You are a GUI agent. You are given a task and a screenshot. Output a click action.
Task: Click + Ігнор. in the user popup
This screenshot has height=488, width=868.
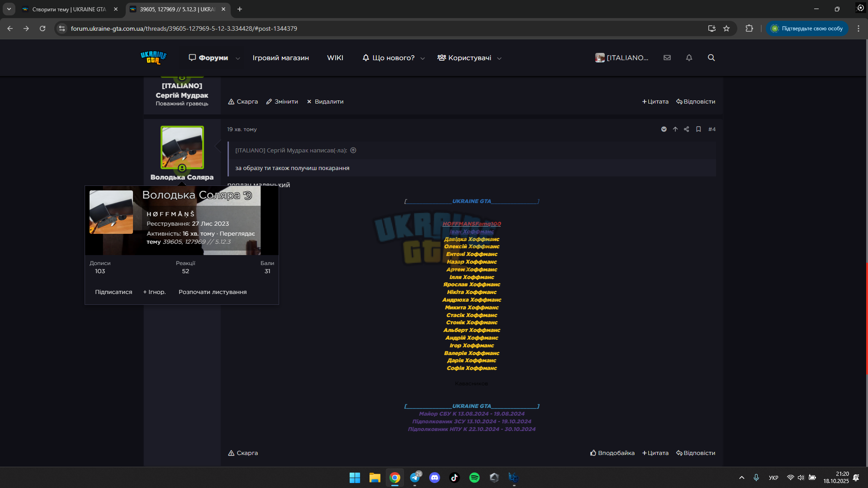(x=155, y=292)
